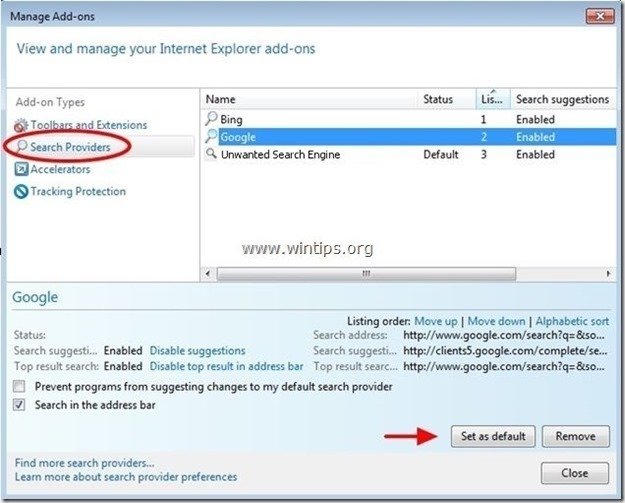Click Alphabetic sort link
This screenshot has width=625, height=503.
click(x=572, y=321)
